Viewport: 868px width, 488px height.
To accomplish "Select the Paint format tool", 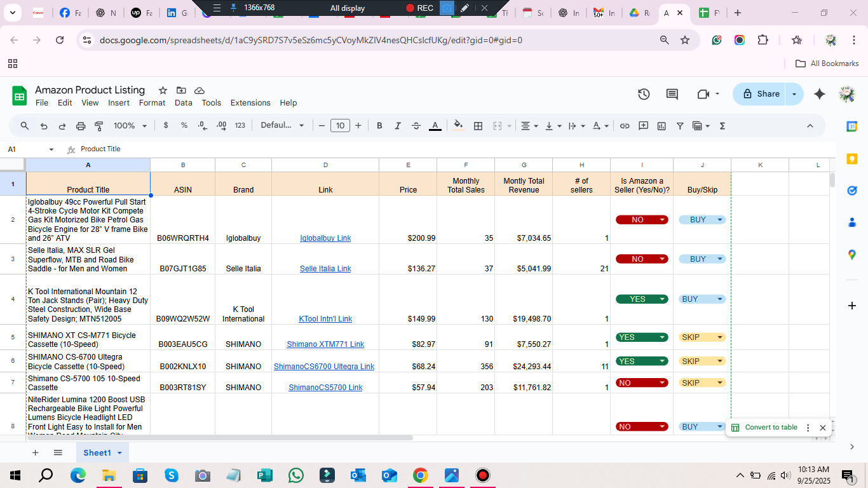I will [x=99, y=126].
